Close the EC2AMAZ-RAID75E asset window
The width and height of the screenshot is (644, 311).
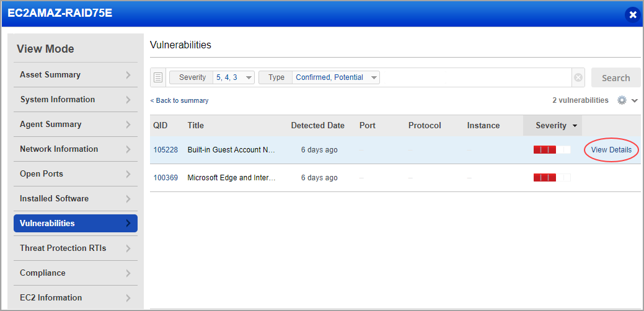click(632, 15)
